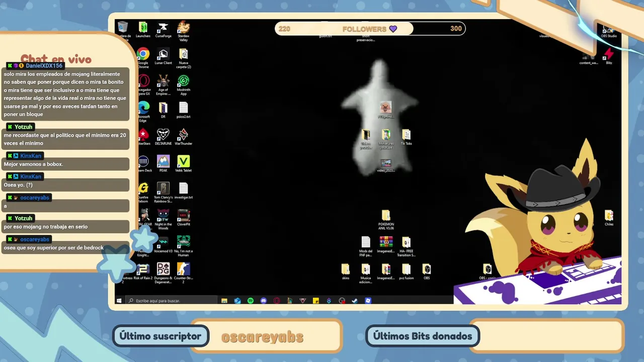Launch WarThunder from the desktop
The image size is (644, 362).
pyautogui.click(x=184, y=137)
